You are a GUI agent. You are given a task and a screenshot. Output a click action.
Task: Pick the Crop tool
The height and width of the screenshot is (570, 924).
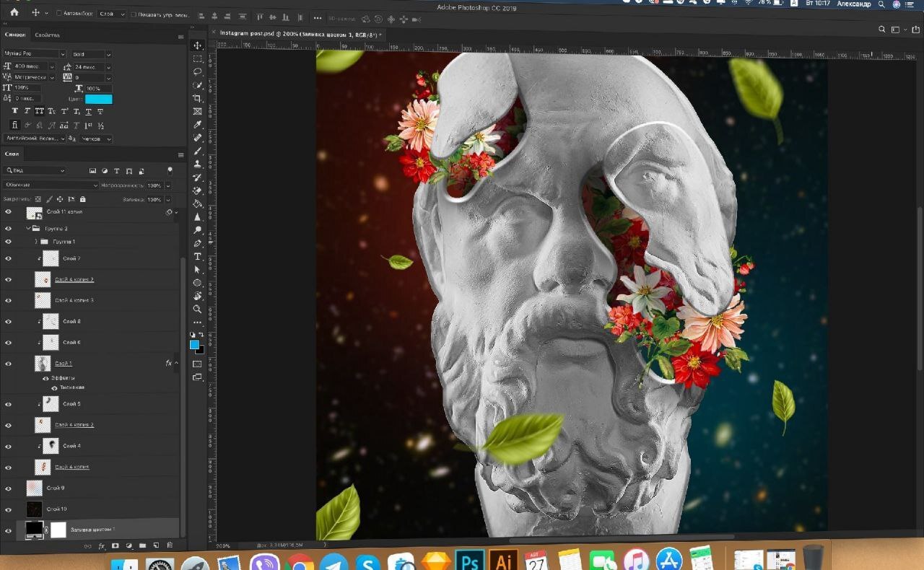point(197,98)
